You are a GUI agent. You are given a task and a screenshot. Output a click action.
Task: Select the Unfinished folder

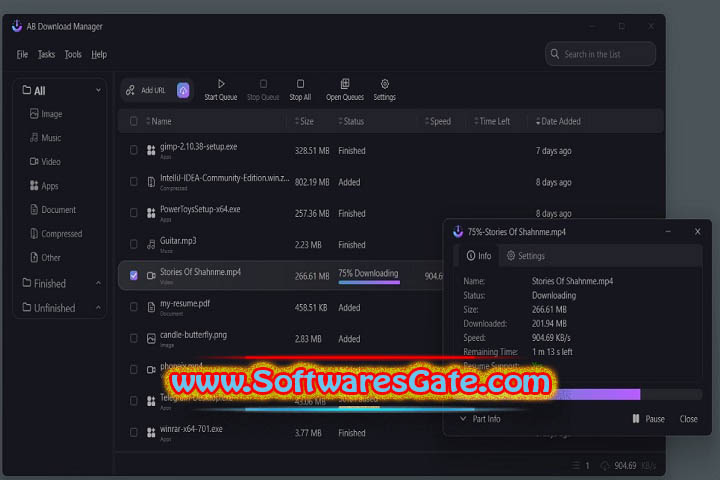49,308
